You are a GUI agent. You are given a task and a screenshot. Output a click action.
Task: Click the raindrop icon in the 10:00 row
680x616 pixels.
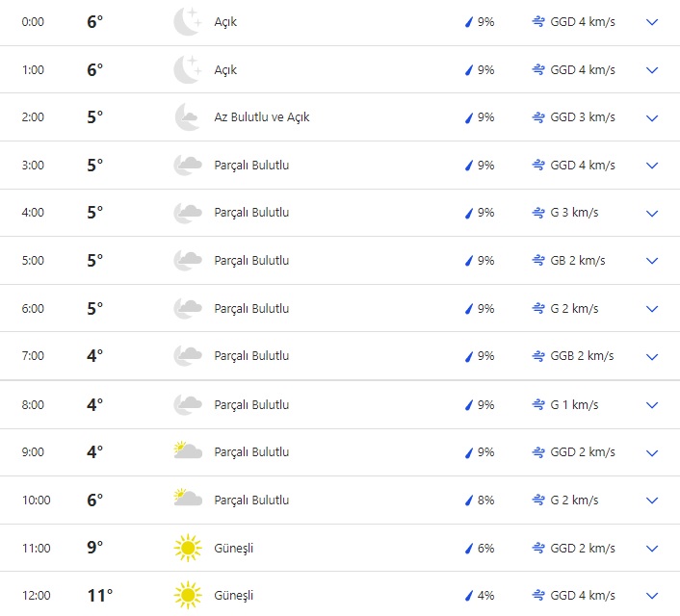[469, 500]
